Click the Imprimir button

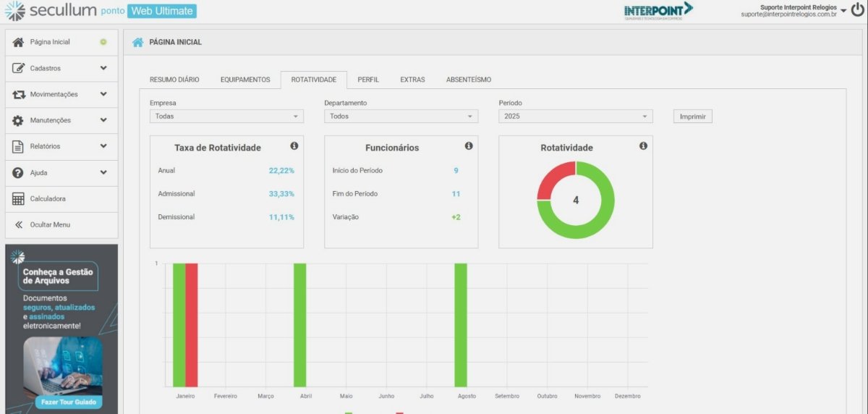click(692, 117)
